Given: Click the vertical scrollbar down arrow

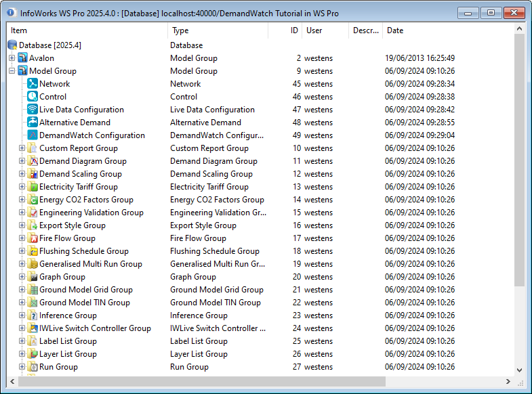Looking at the screenshot, I should pos(519,370).
